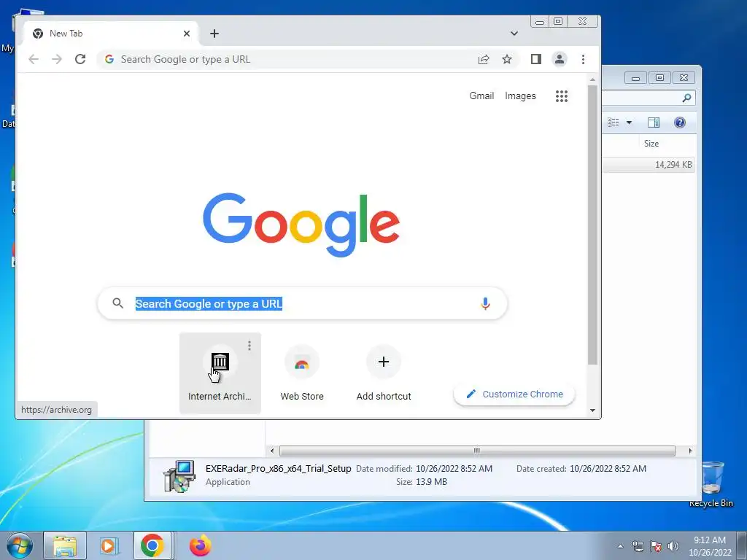
Task: Open the network tray icon
Action: click(638, 546)
